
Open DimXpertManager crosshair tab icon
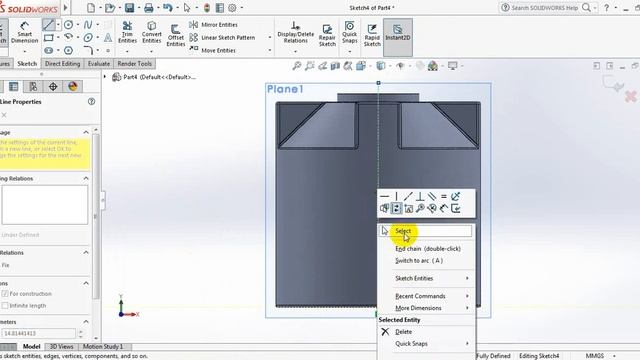tap(53, 87)
